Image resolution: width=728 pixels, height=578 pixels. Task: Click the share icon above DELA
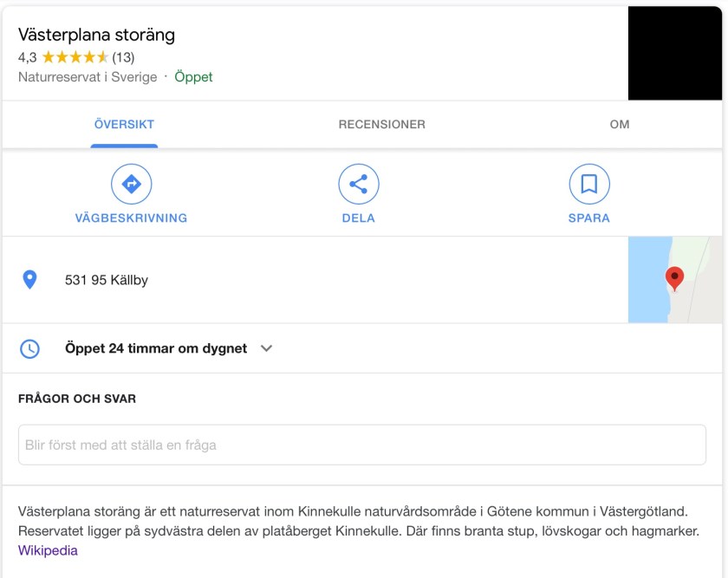click(358, 184)
